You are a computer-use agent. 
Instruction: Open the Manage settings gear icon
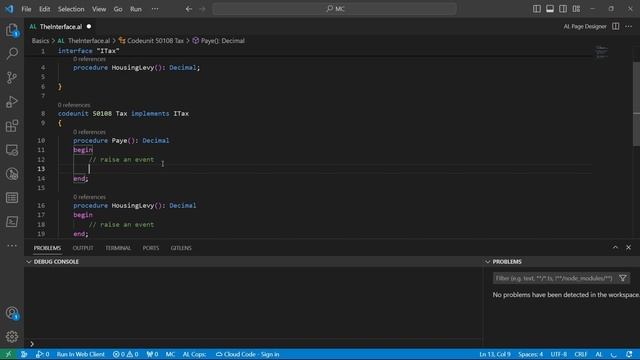[12, 336]
